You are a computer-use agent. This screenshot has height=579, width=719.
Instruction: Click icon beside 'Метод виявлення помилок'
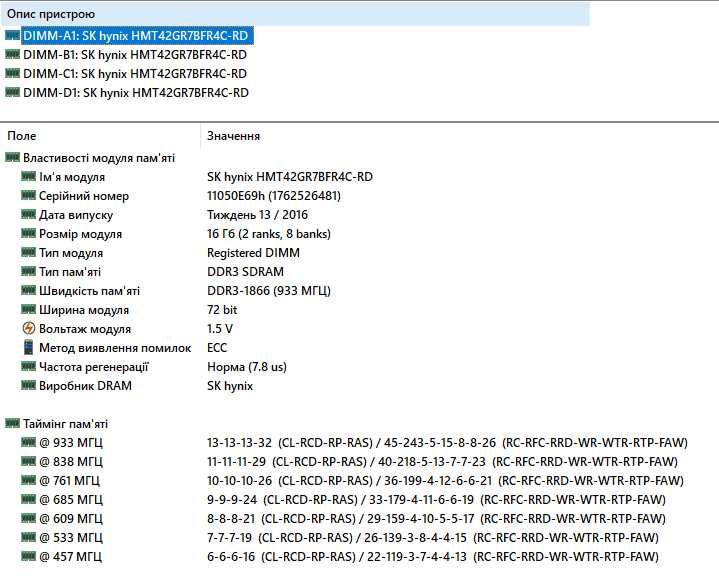[x=28, y=347]
